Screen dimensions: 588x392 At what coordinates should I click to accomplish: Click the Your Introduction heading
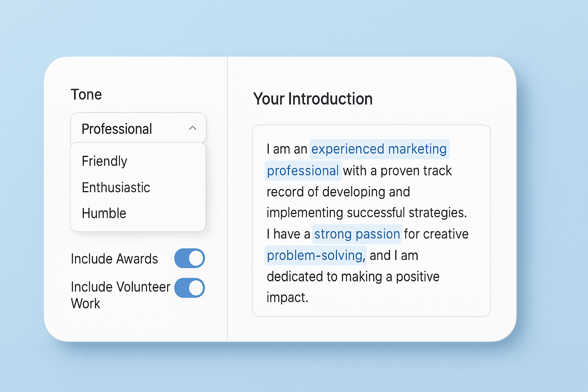tap(313, 99)
